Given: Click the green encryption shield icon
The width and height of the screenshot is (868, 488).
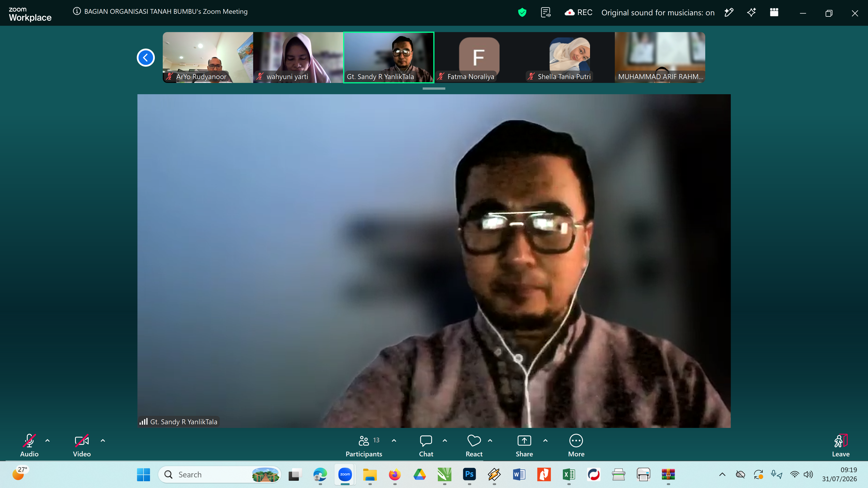Looking at the screenshot, I should pos(522,12).
